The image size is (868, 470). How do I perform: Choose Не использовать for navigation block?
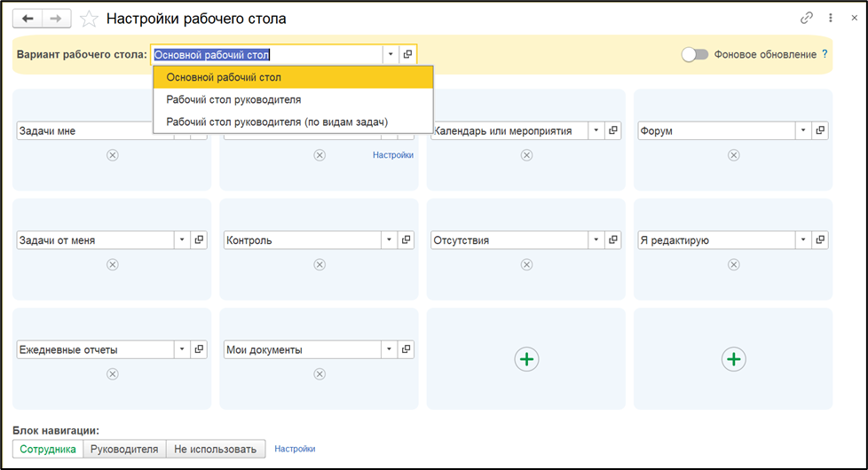coord(216,449)
